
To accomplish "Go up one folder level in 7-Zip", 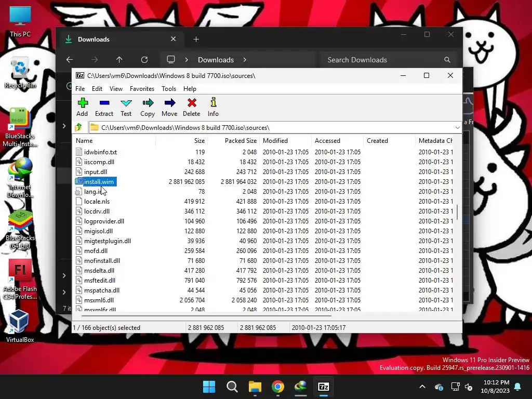I will [x=79, y=127].
